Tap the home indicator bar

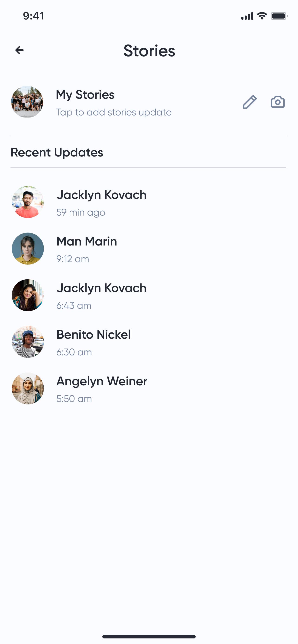(149, 637)
